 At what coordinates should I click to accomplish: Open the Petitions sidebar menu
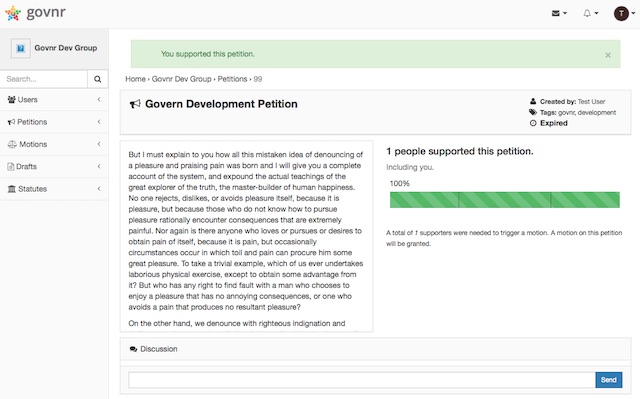tap(54, 122)
